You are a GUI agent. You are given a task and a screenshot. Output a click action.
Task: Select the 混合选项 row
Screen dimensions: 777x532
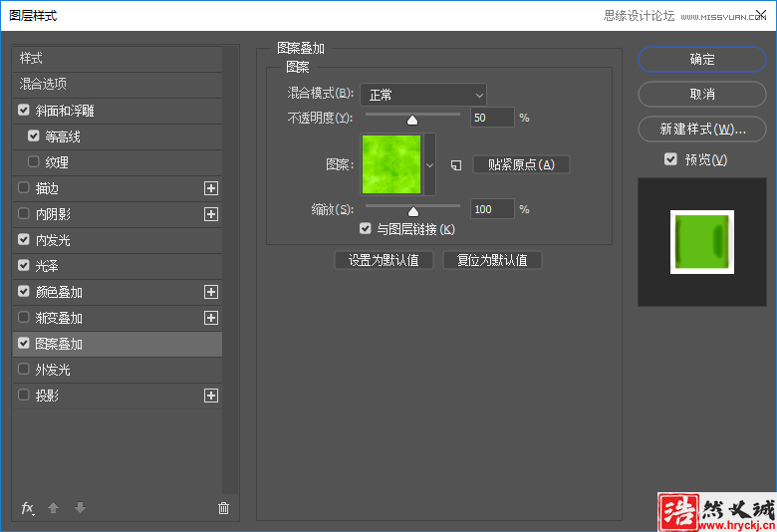(118, 85)
